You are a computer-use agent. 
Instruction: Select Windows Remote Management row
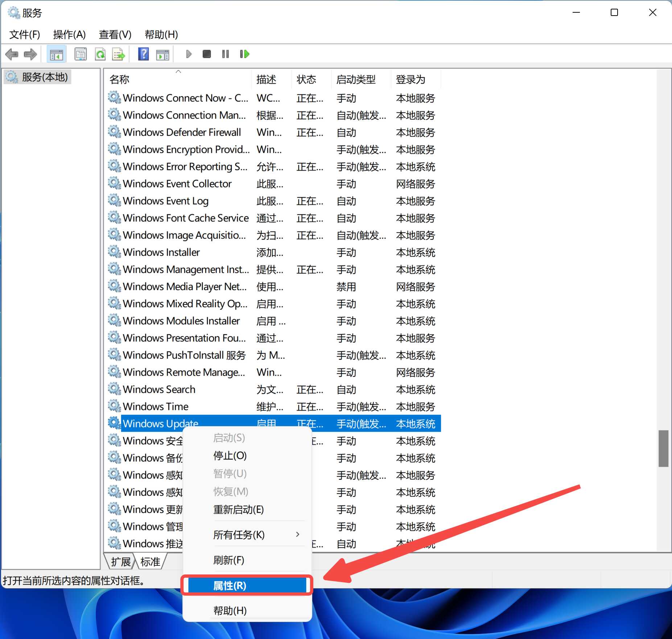pos(273,372)
